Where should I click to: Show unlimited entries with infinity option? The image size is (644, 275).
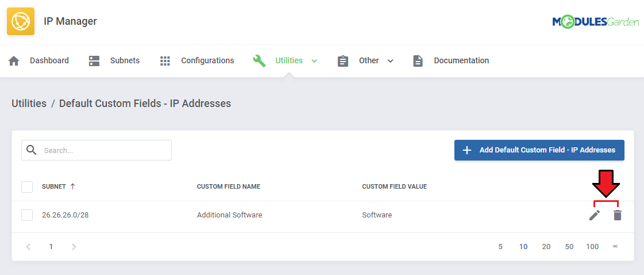point(615,247)
